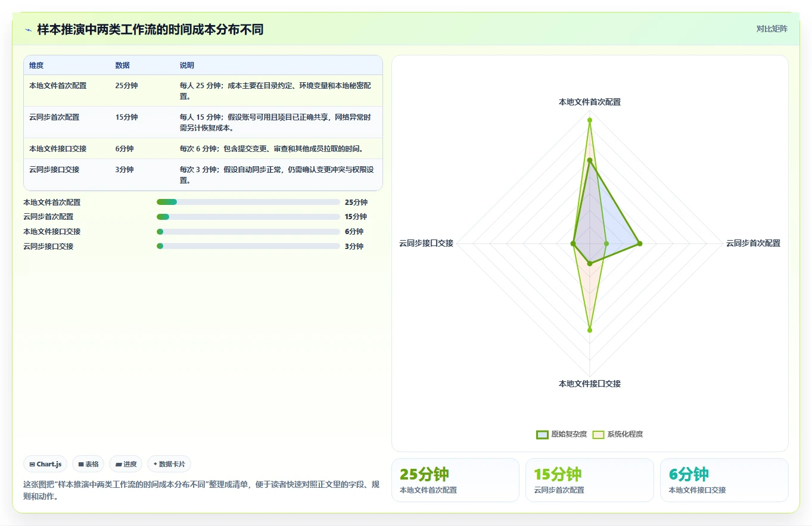
Task: Click the footer caption starting 这张图把
Action: click(x=201, y=490)
